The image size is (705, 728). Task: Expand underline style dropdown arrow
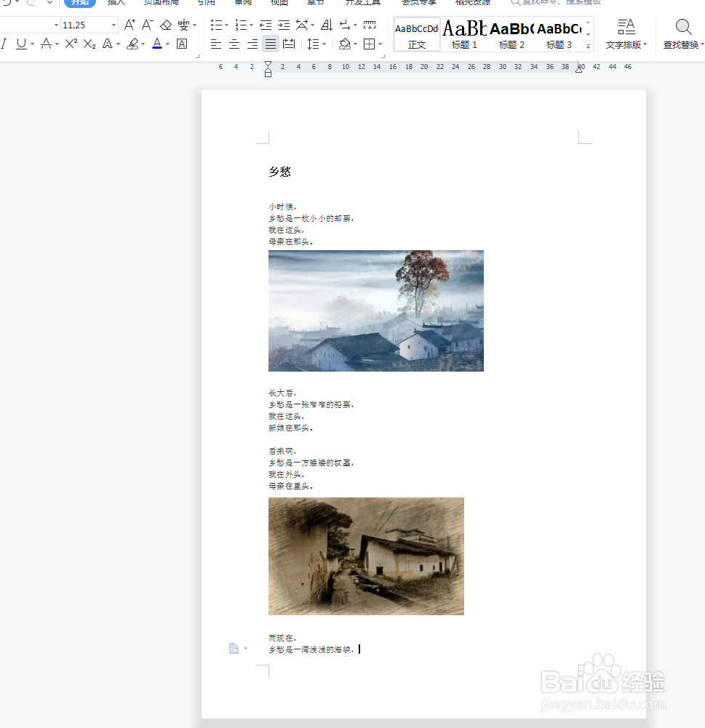[x=32, y=44]
